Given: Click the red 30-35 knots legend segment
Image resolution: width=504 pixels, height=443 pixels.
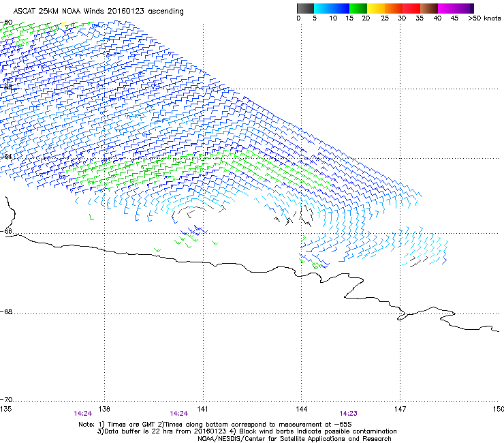Looking at the screenshot, I should (411, 8).
